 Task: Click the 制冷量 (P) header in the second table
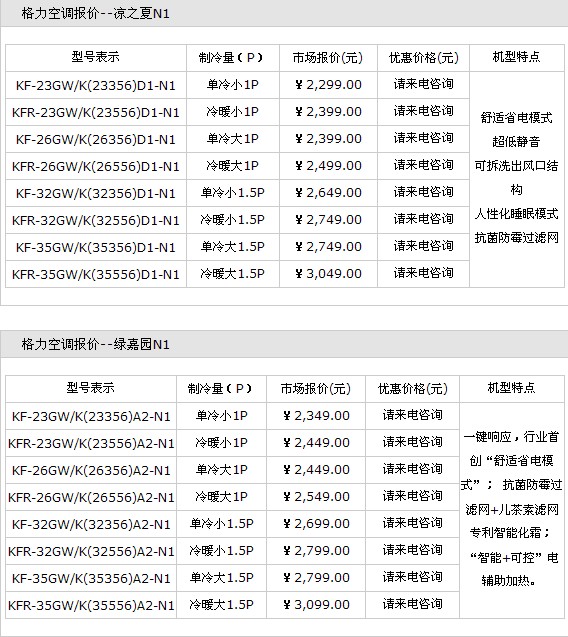tap(221, 389)
